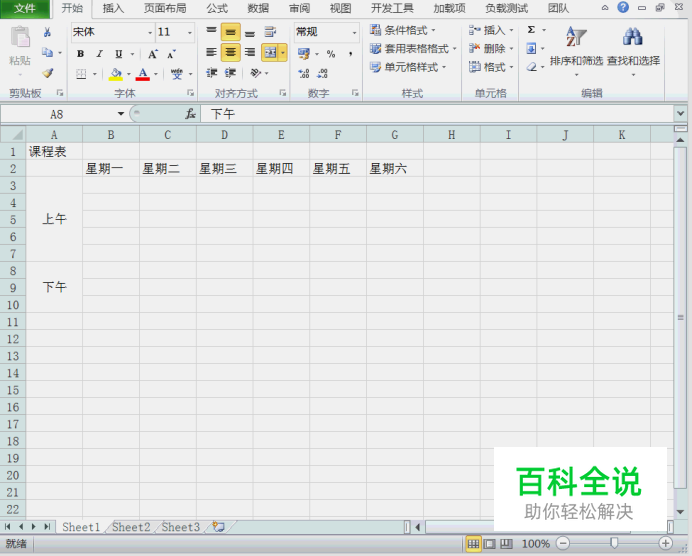Open Merge and Center dropdown arrow
This screenshot has height=556, width=692.
(x=283, y=53)
